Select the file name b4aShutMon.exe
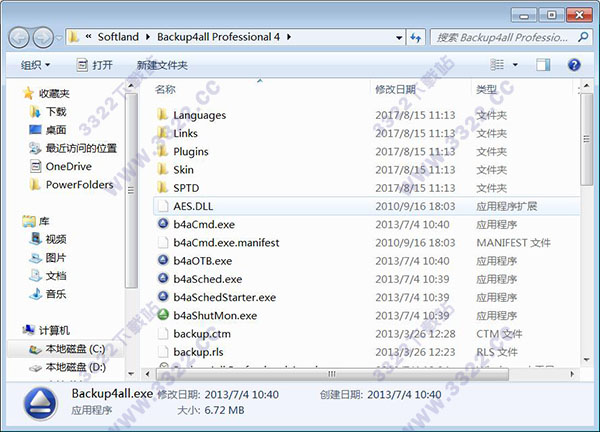The height and width of the screenshot is (432, 600). (215, 315)
